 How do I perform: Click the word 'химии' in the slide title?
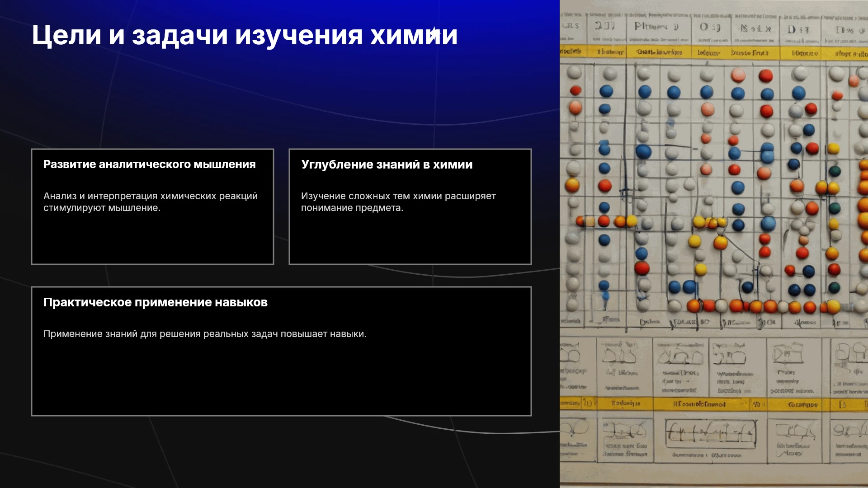(x=414, y=35)
